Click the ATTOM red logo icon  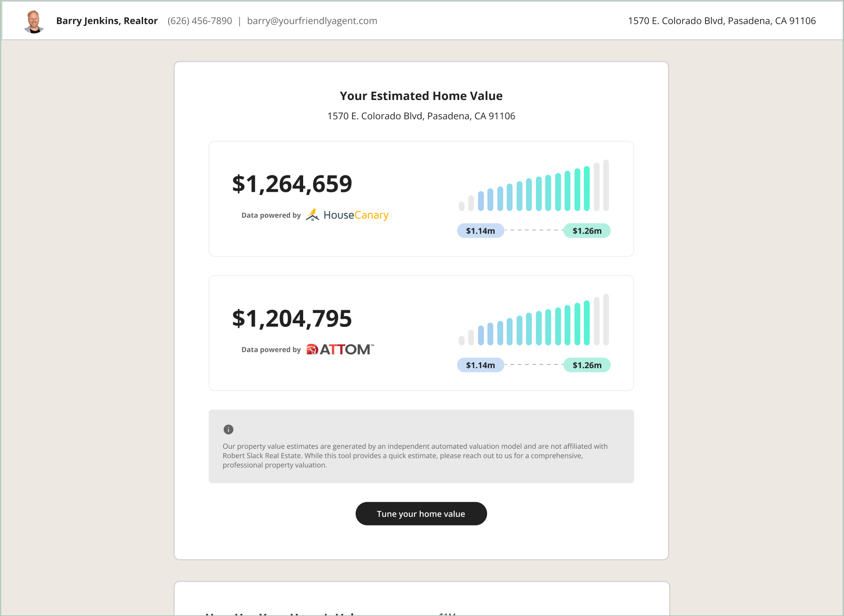(312, 350)
